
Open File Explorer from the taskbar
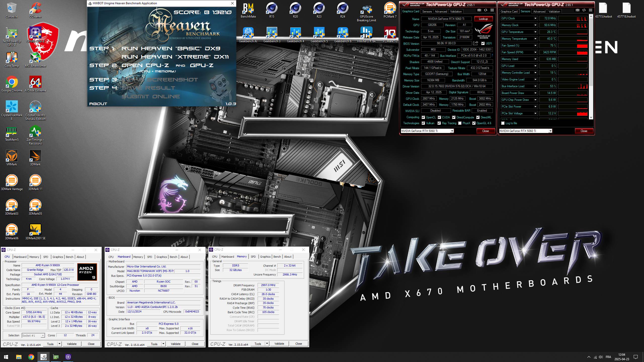point(19,357)
